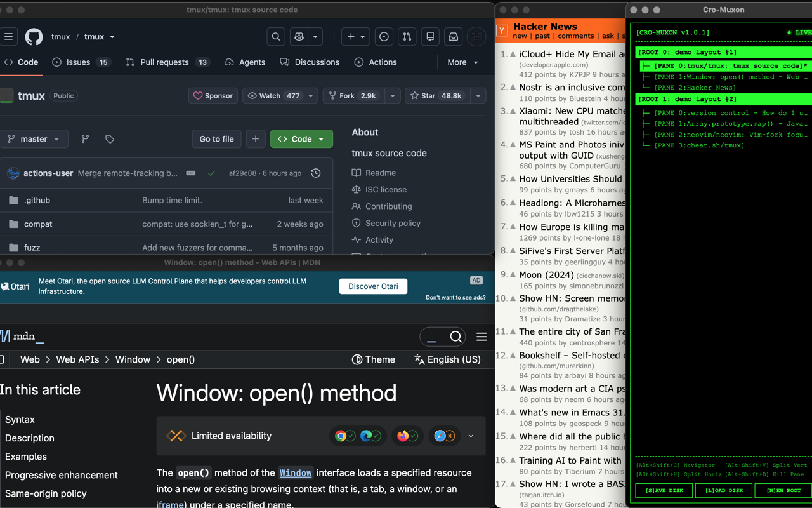This screenshot has height=508, width=812.
Task: Expand the More tabs dropdown
Action: tap(462, 62)
